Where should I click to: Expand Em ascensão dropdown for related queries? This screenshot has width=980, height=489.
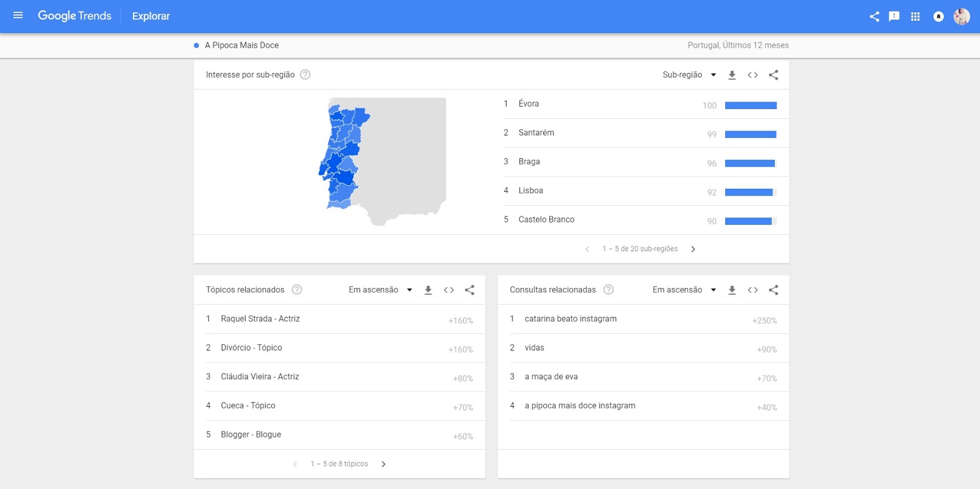point(684,290)
